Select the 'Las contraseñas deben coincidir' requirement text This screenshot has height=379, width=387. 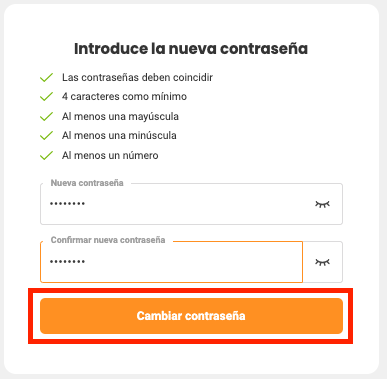tap(137, 77)
